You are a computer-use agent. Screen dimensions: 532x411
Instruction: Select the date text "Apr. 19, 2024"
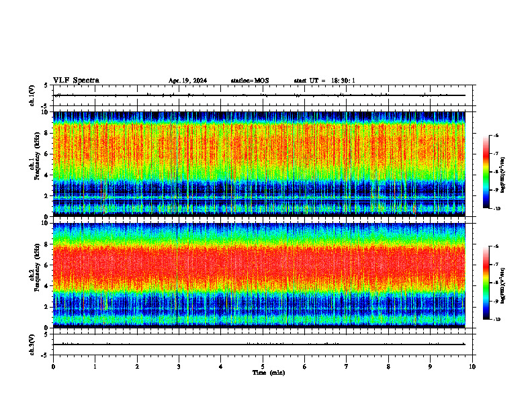(187, 81)
